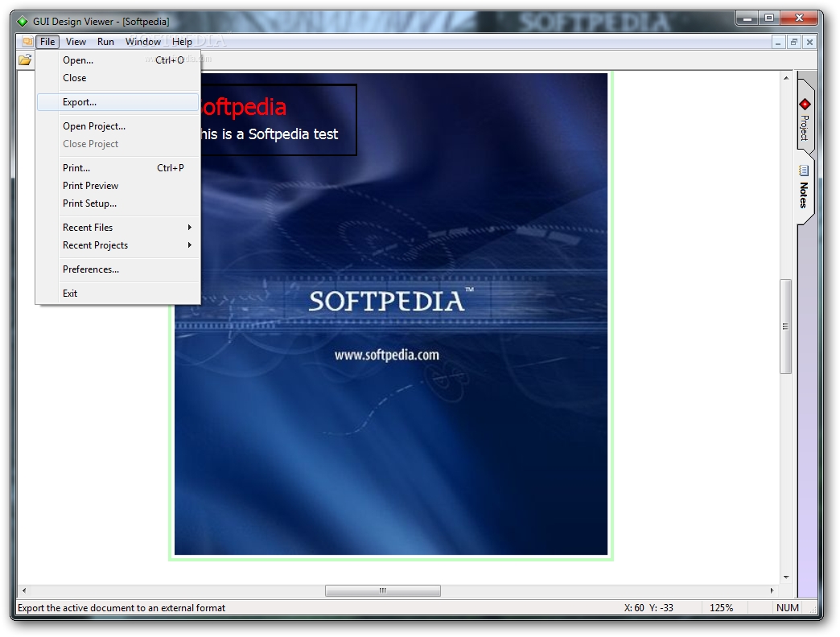Open the Window menu

[x=143, y=41]
